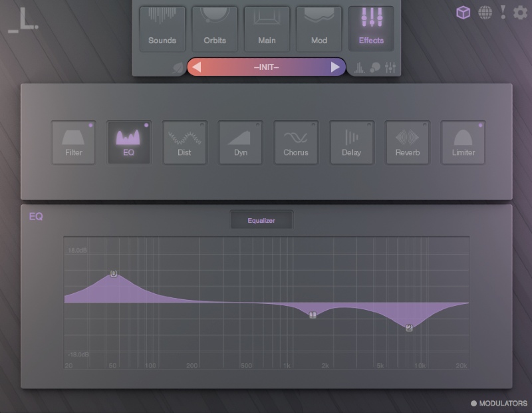Image resolution: width=532 pixels, height=413 pixels.
Task: Select the Dyn effect icon
Action: point(240,142)
